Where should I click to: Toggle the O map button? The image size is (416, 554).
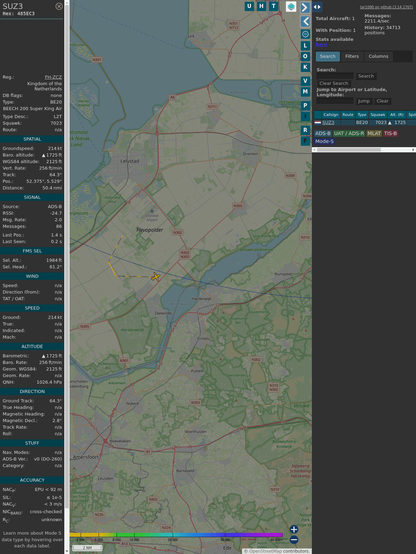tap(305, 56)
